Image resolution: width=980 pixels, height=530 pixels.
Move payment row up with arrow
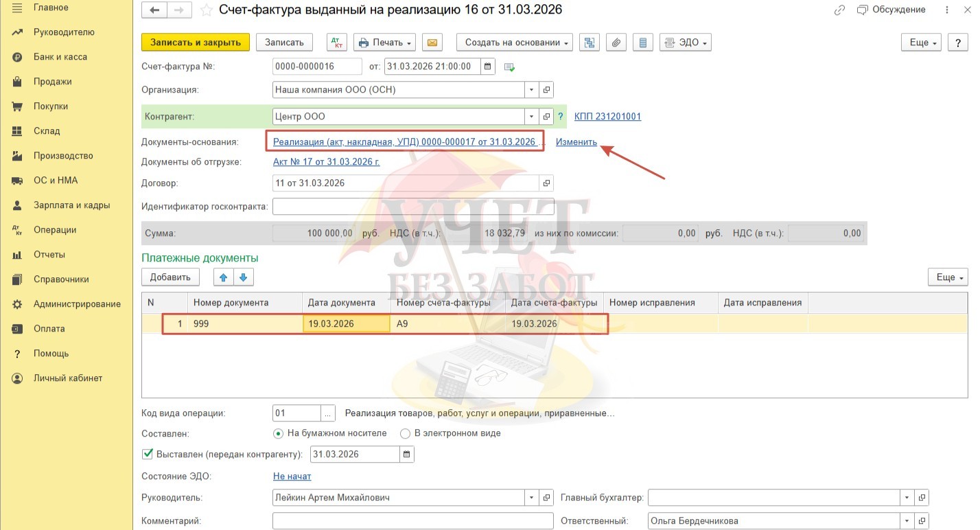223,277
